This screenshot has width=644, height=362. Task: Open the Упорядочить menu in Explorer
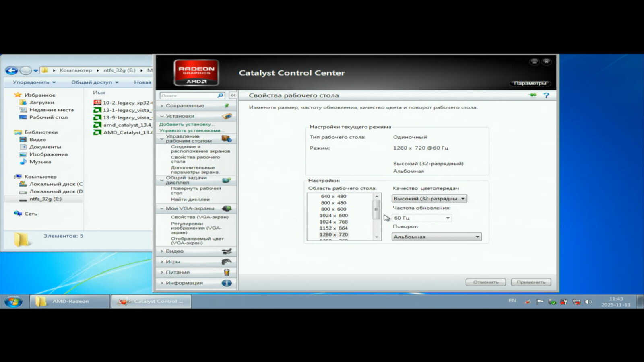click(34, 82)
